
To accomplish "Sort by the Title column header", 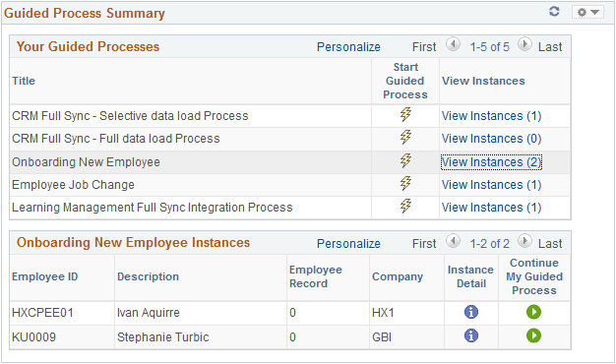I will pos(24,81).
